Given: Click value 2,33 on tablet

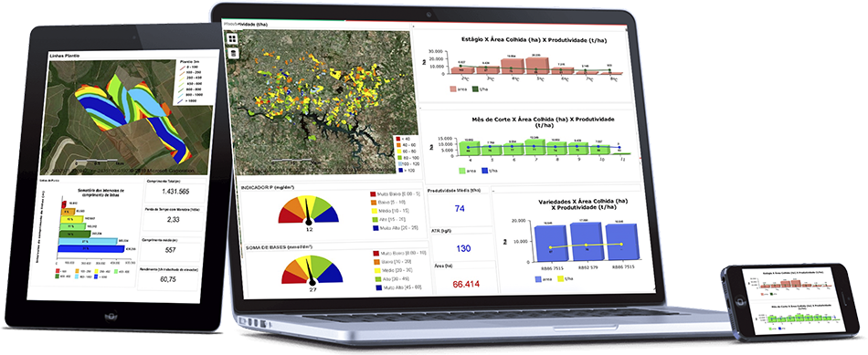Looking at the screenshot, I should coord(174,220).
